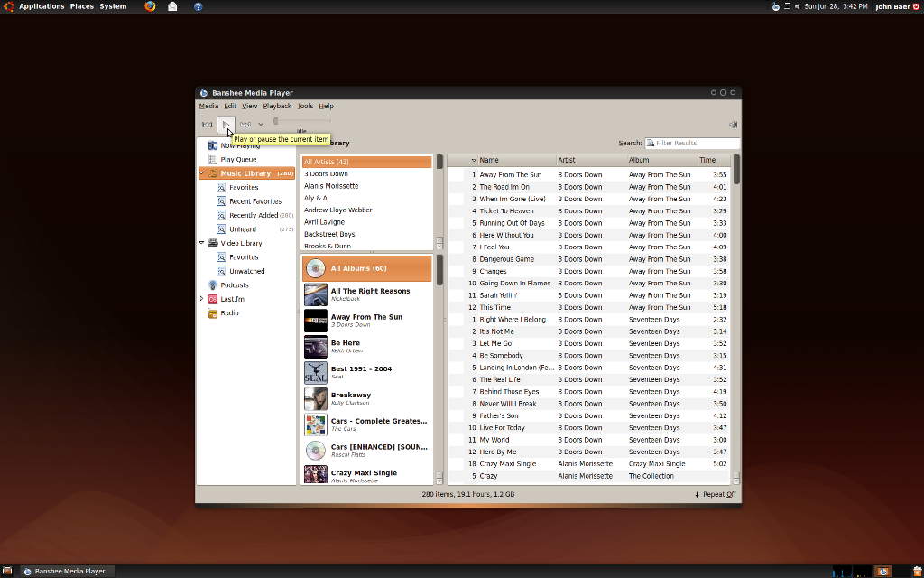Collapse the Video Library tree arrow
924x578 pixels.
tap(201, 243)
